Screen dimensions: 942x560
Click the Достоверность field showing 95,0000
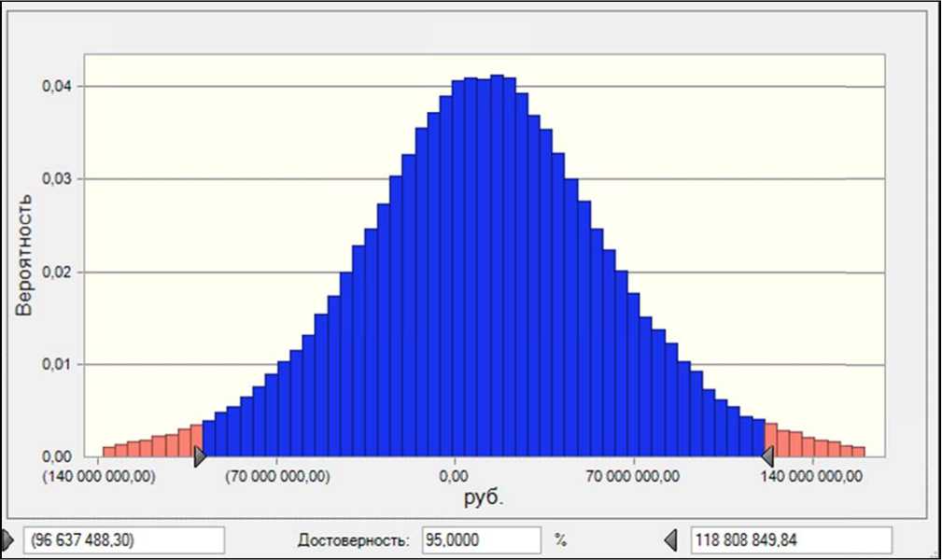point(481,540)
